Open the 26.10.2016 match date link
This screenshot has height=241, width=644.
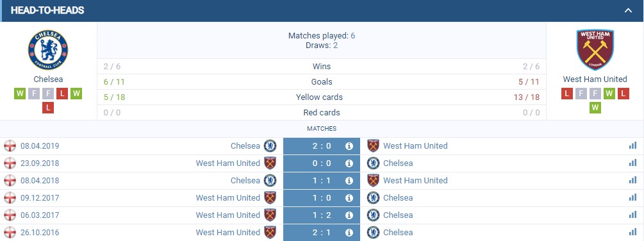(40, 233)
